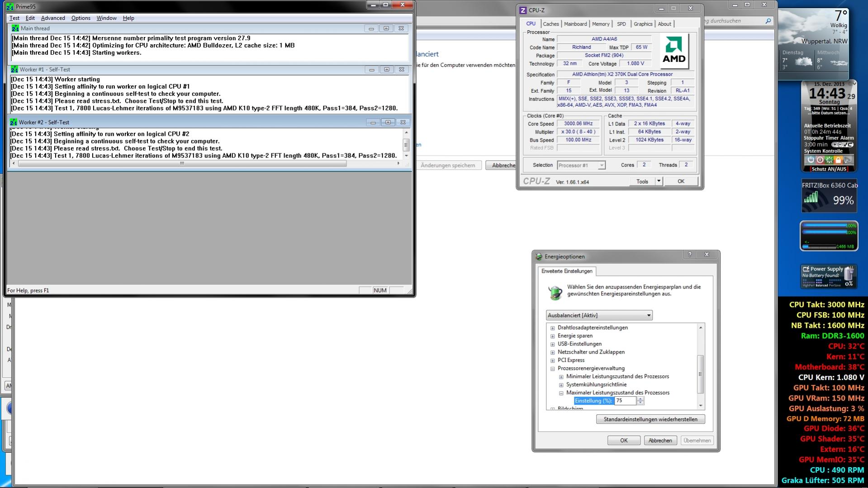
Task: Click OK in the Energieoptionen dialog
Action: 624,441
